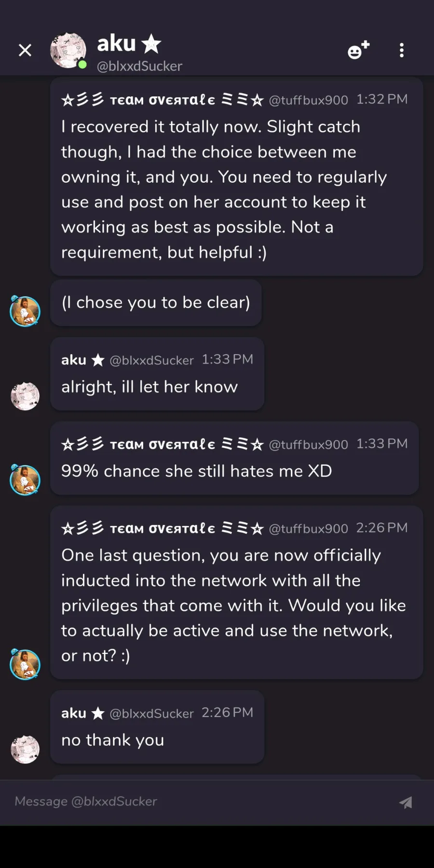Tap the green online status dot
This screenshot has height=868, width=434.
pyautogui.click(x=82, y=65)
